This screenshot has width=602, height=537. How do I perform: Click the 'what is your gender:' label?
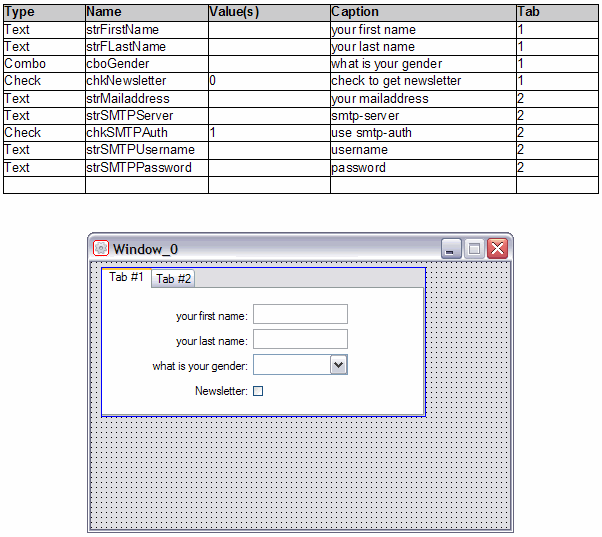pyautogui.click(x=200, y=366)
